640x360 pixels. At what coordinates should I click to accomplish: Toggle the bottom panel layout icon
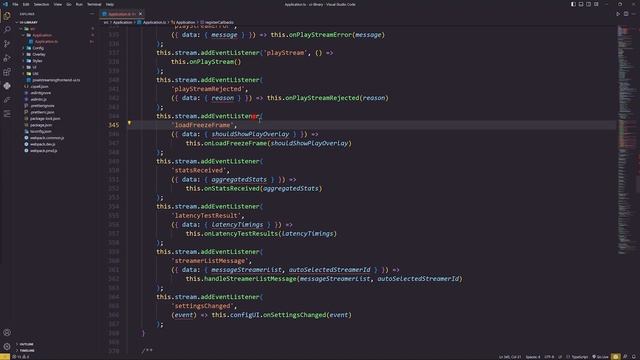click(x=581, y=4)
